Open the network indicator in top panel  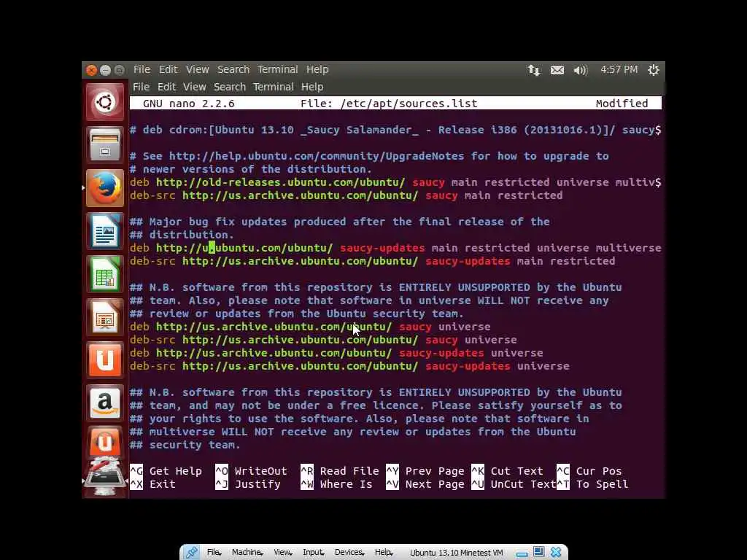[x=533, y=70]
